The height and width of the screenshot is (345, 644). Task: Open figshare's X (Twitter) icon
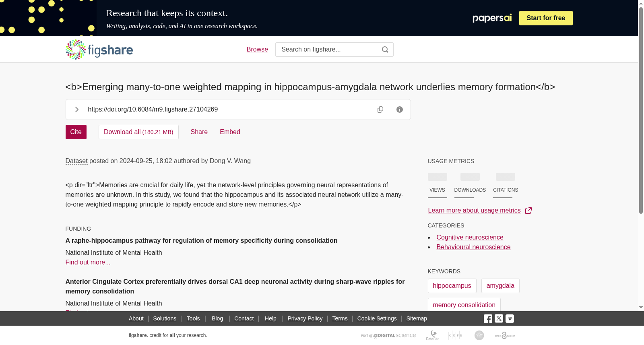(499, 318)
